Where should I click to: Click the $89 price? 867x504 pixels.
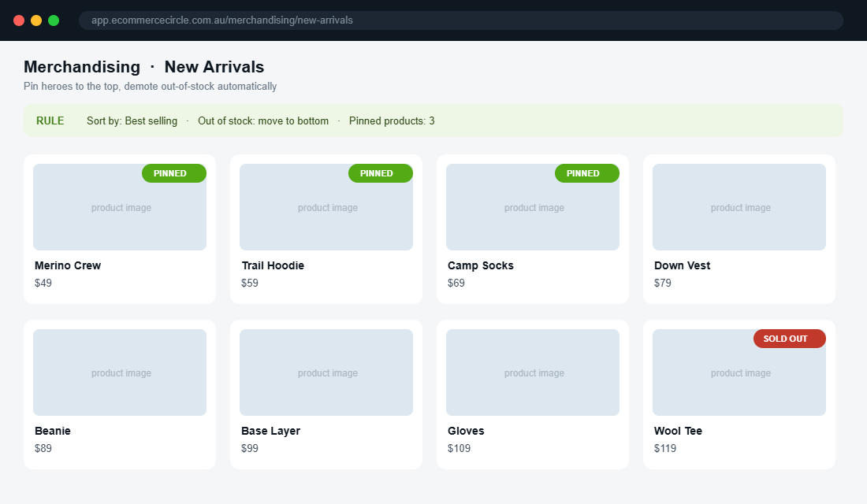click(43, 448)
